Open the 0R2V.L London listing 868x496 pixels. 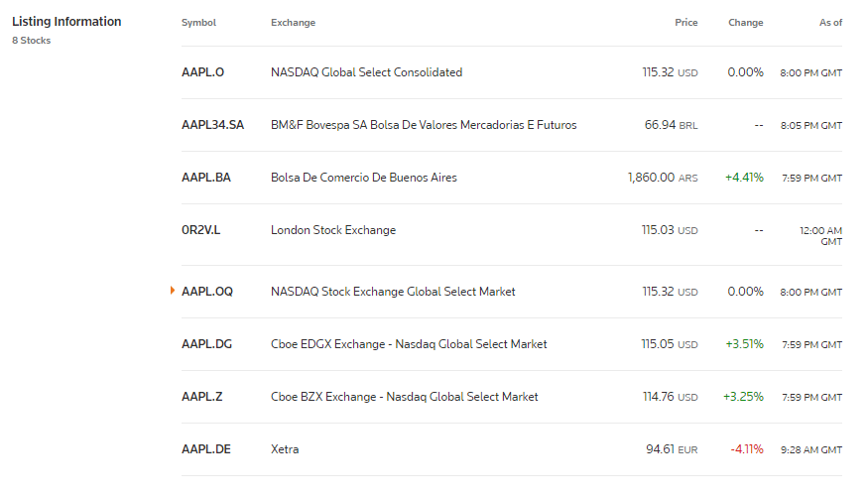201,230
